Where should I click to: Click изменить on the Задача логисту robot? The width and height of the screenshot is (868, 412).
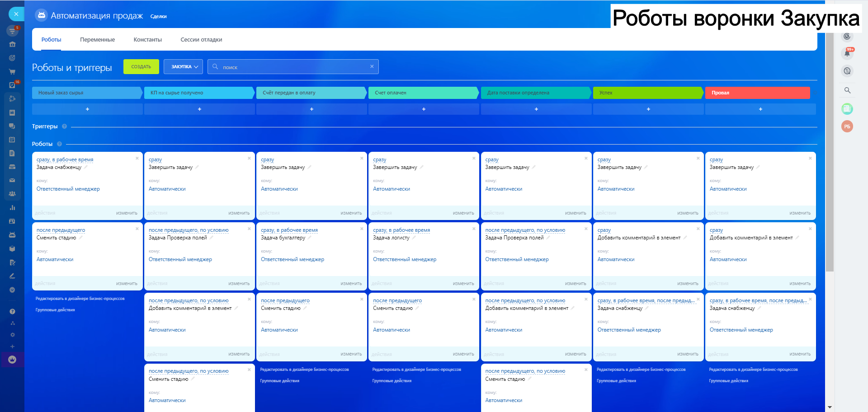pyautogui.click(x=463, y=284)
